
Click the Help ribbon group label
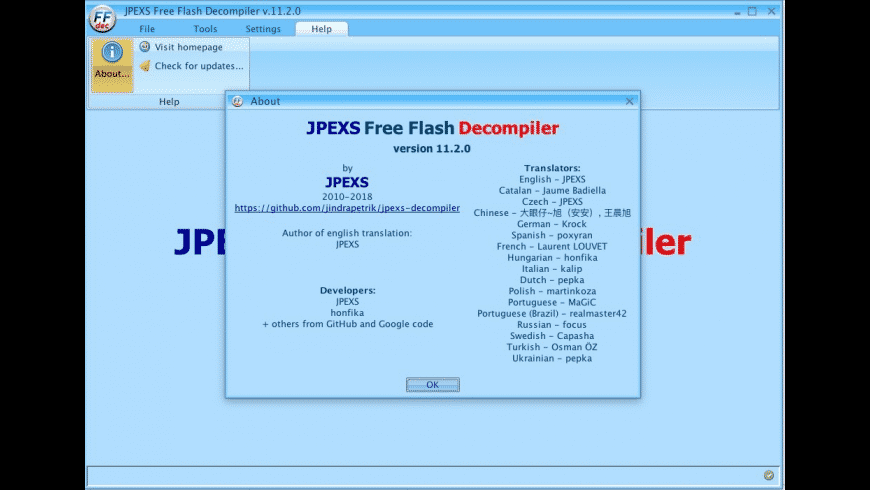click(169, 102)
